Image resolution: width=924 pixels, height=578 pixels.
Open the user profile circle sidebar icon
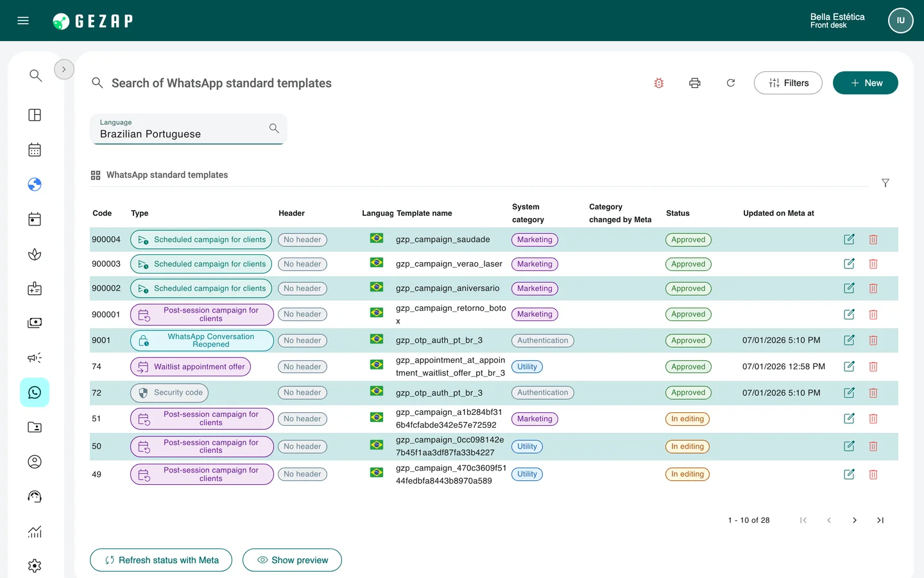pos(35,462)
